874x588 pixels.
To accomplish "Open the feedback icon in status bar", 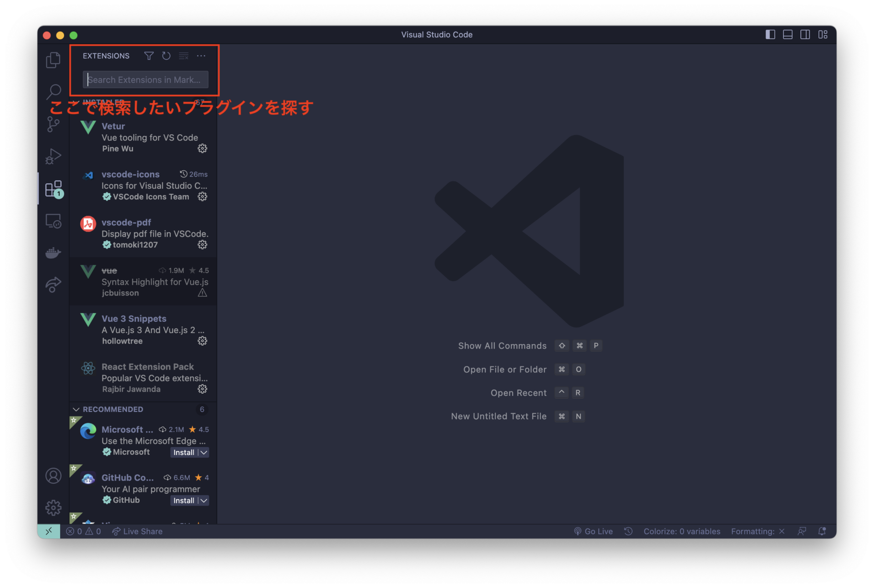I will tap(802, 531).
